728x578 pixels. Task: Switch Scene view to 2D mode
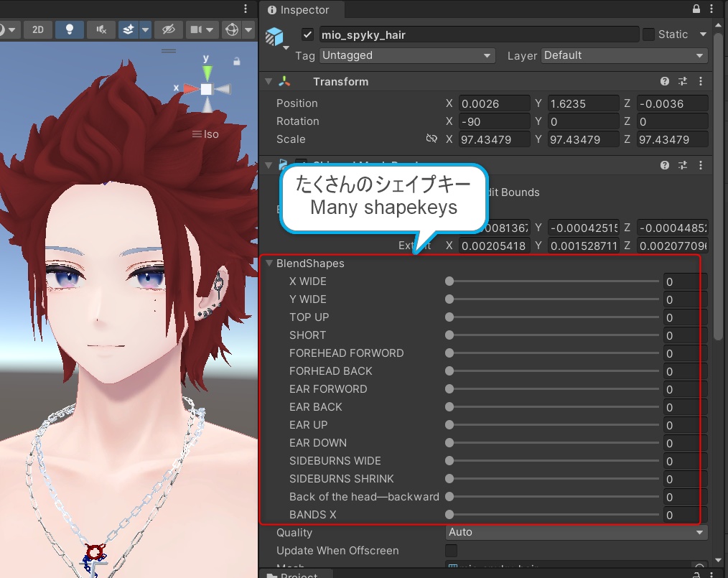(37, 29)
